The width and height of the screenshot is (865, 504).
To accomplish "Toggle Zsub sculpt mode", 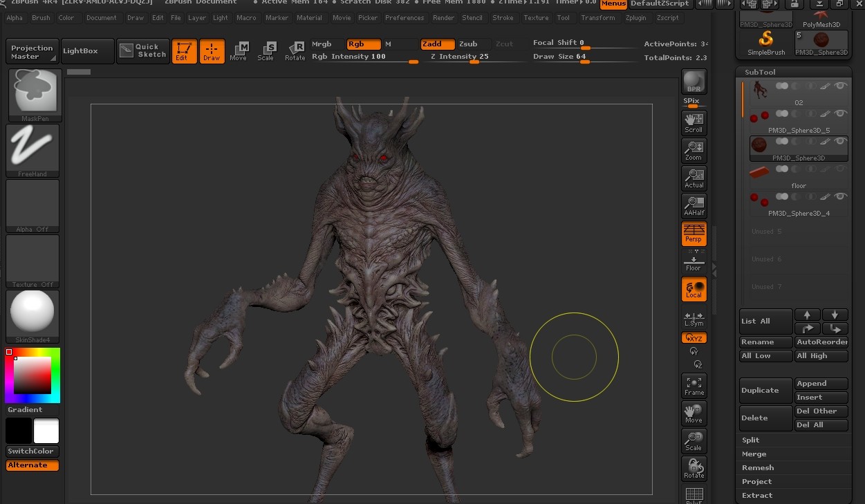I will (473, 44).
